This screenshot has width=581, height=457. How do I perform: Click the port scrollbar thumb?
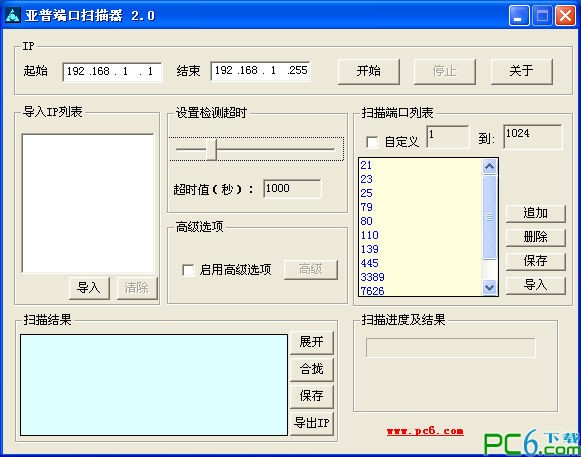489,217
